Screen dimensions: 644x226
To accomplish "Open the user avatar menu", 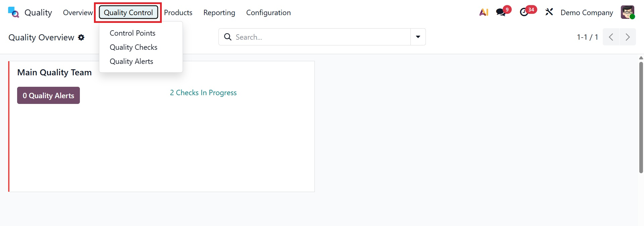I will 628,12.
